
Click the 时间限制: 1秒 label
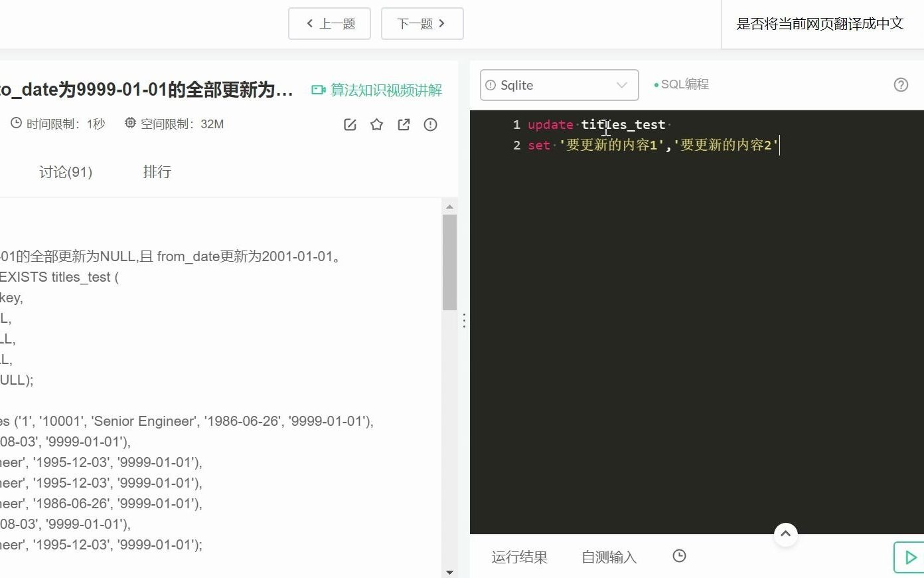click(58, 124)
